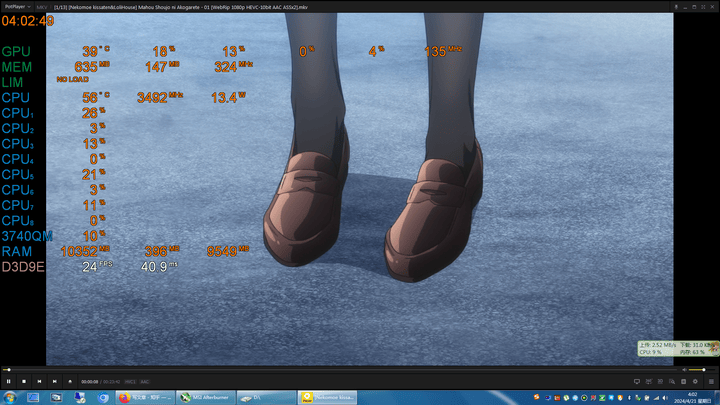Open the first pinned taskbar desktop icon
The image size is (720, 405).
33,398
